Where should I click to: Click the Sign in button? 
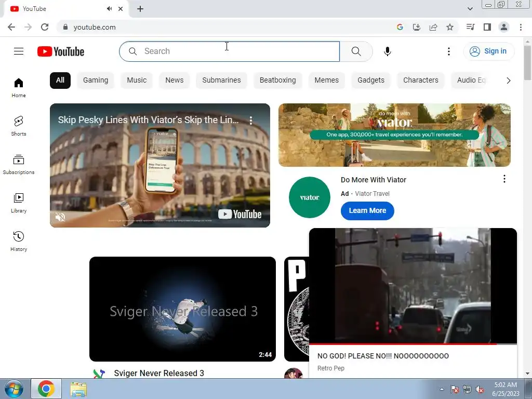click(x=488, y=51)
